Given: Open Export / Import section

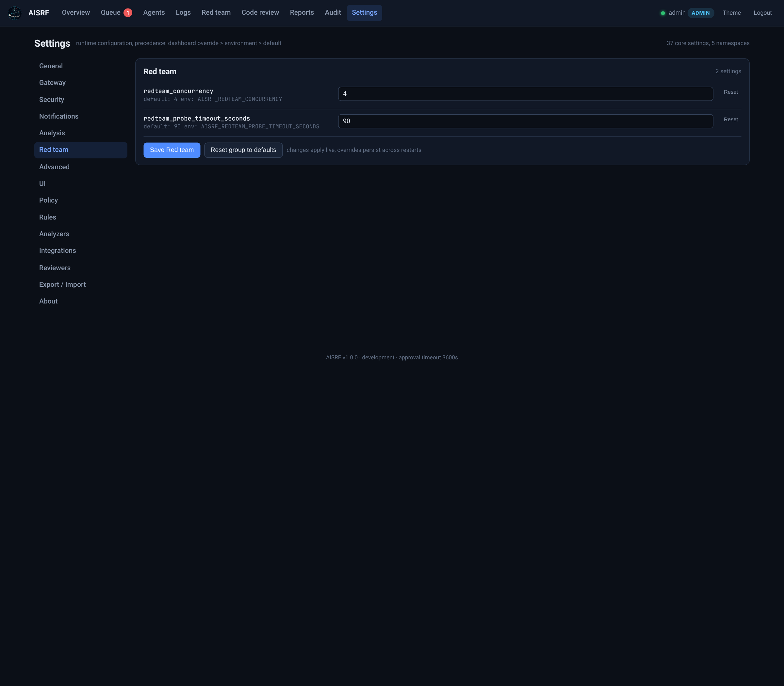Looking at the screenshot, I should coord(81,285).
